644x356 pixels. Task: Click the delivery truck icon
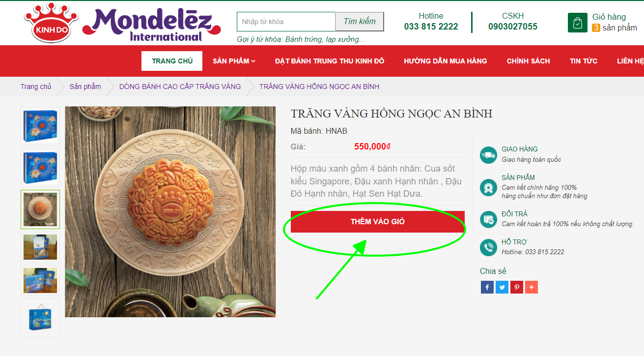click(x=488, y=155)
